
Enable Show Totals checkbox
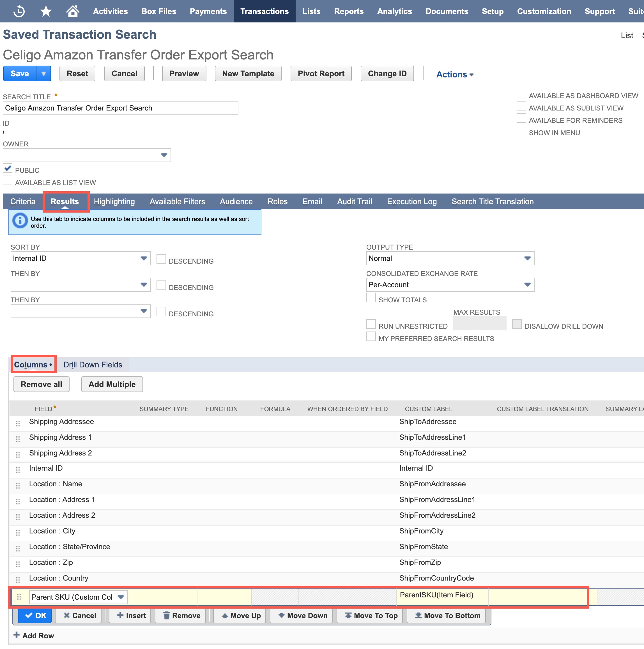[371, 298]
